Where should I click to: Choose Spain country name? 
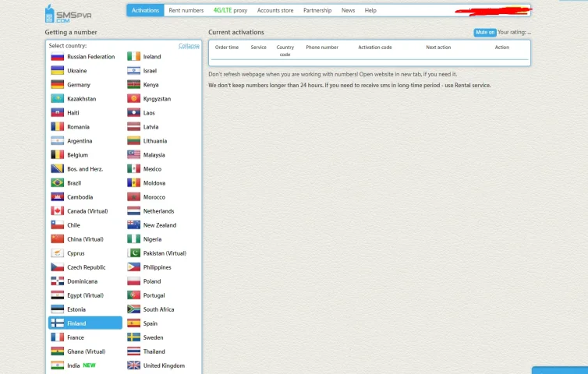click(150, 324)
